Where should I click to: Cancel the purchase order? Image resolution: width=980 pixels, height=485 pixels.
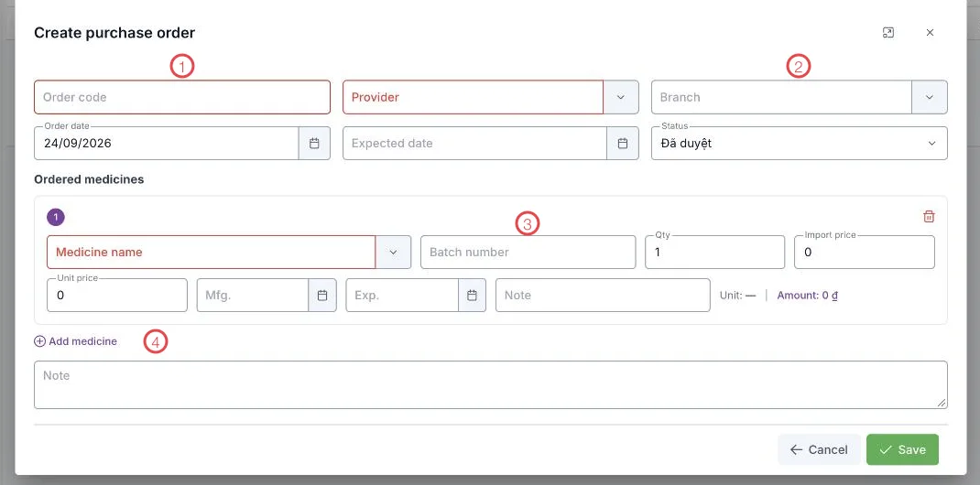point(819,449)
